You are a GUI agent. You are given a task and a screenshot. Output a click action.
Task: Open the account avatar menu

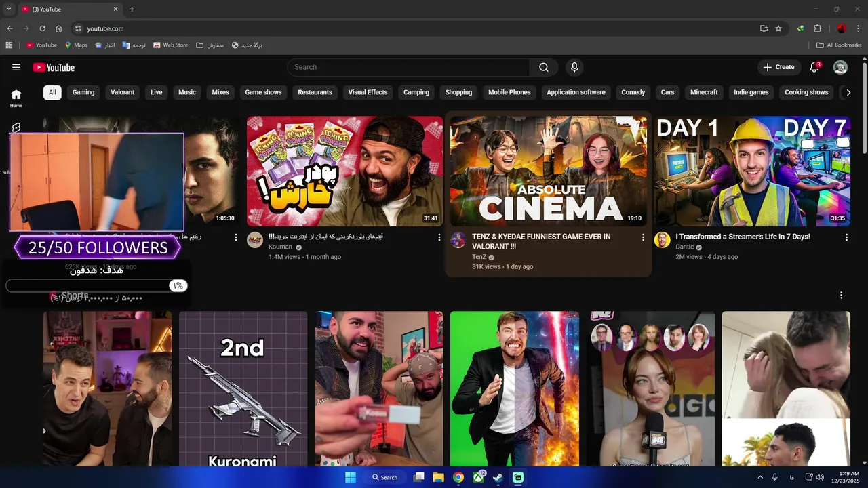(x=840, y=67)
